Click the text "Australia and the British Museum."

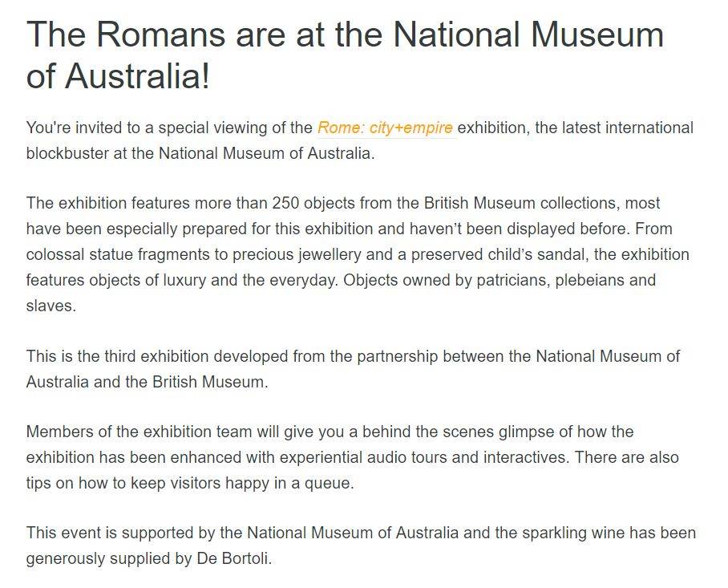(x=148, y=383)
